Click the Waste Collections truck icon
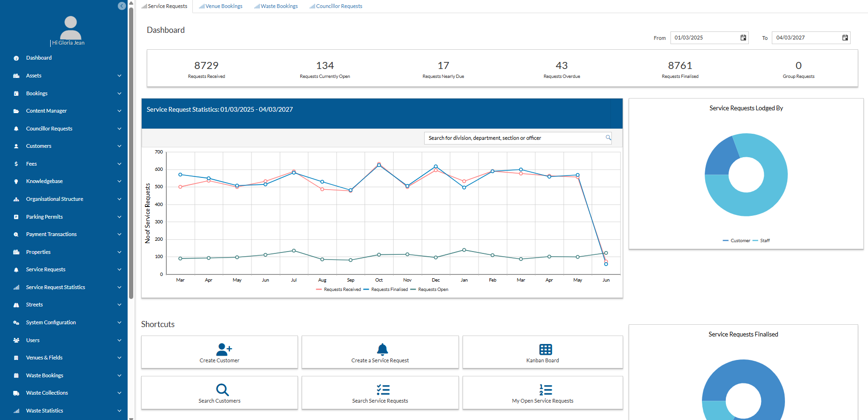The height and width of the screenshot is (420, 868). (x=16, y=393)
